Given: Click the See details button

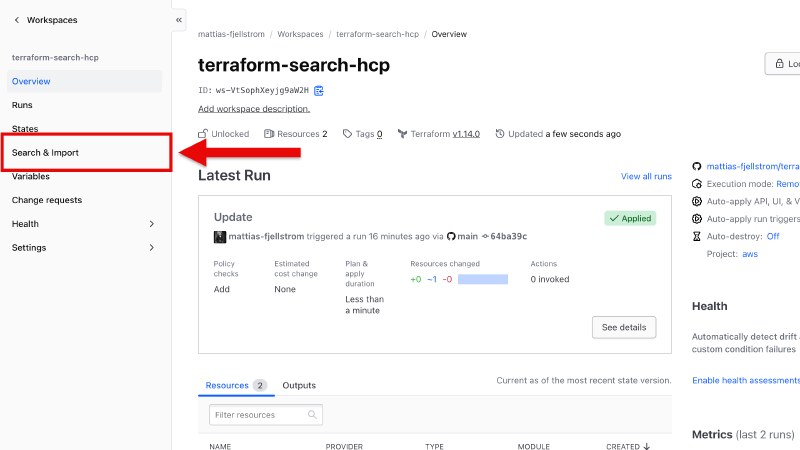Looking at the screenshot, I should [x=624, y=328].
